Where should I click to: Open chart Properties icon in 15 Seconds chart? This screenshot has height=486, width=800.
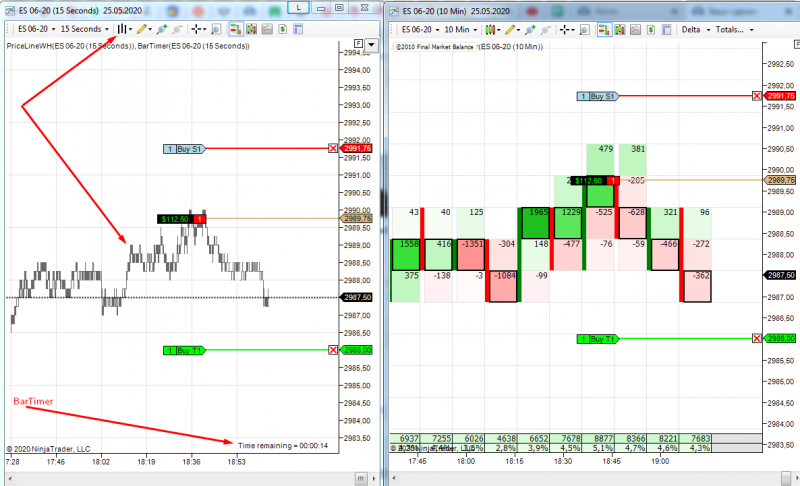298,29
